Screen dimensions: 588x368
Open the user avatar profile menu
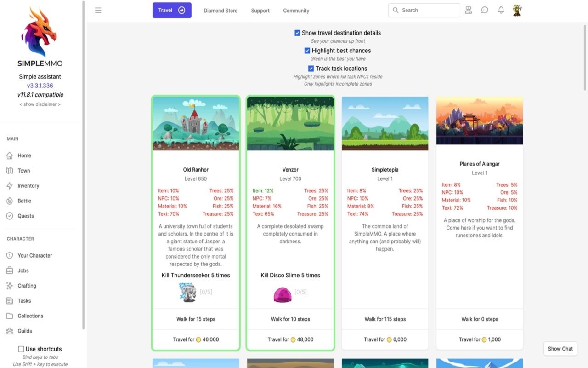pyautogui.click(x=517, y=10)
